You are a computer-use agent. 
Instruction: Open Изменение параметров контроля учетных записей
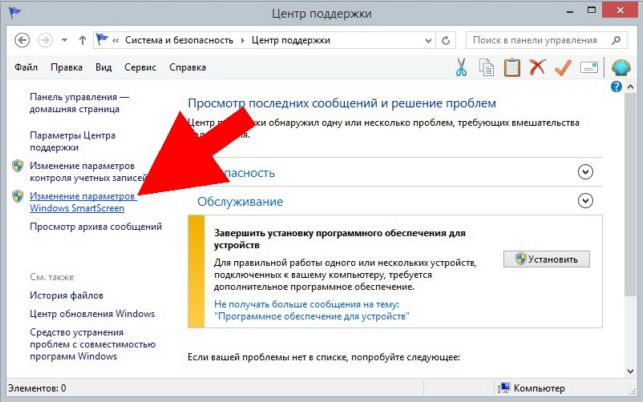pyautogui.click(x=88, y=171)
